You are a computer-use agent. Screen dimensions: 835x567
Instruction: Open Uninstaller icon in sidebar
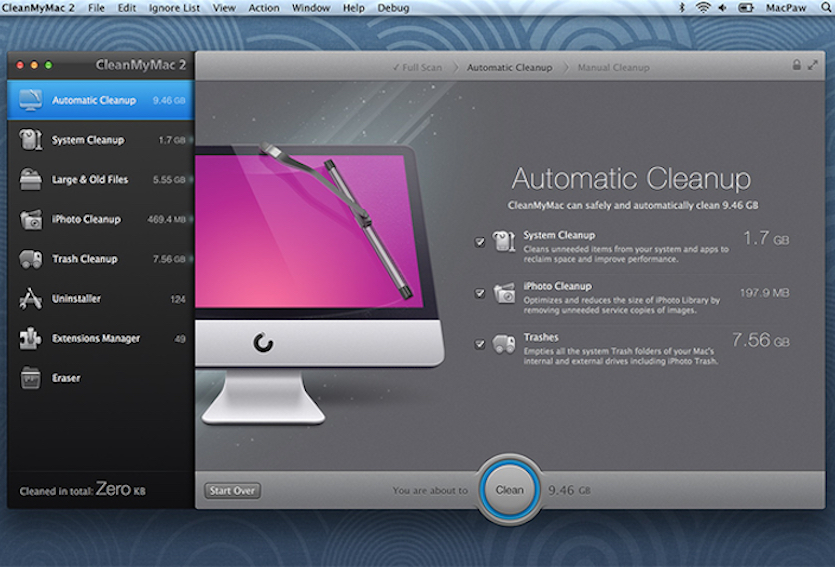30,299
